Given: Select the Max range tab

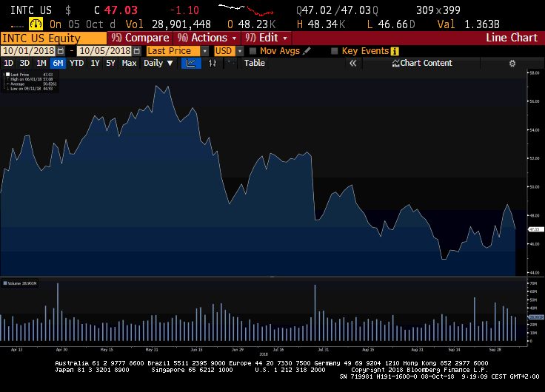Looking at the screenshot, I should click(x=129, y=63).
